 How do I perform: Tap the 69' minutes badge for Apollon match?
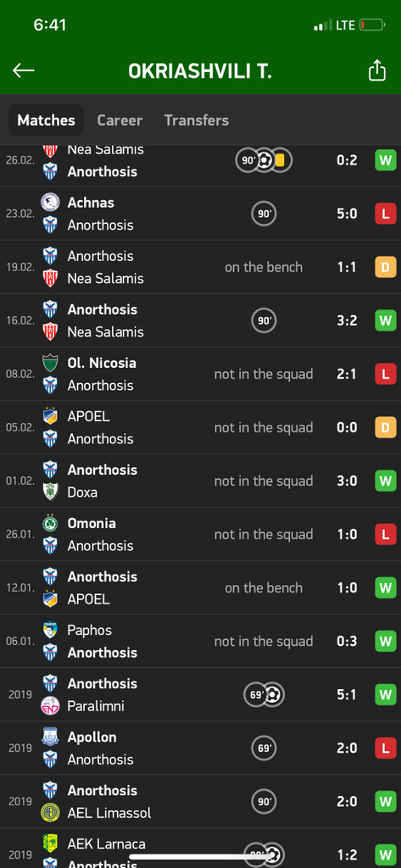click(264, 748)
